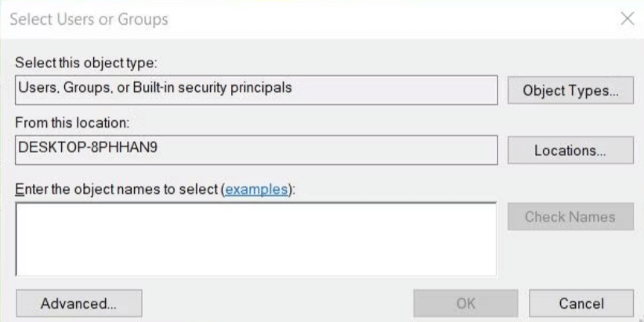
Task: Open the Object Types dialog
Action: (570, 90)
